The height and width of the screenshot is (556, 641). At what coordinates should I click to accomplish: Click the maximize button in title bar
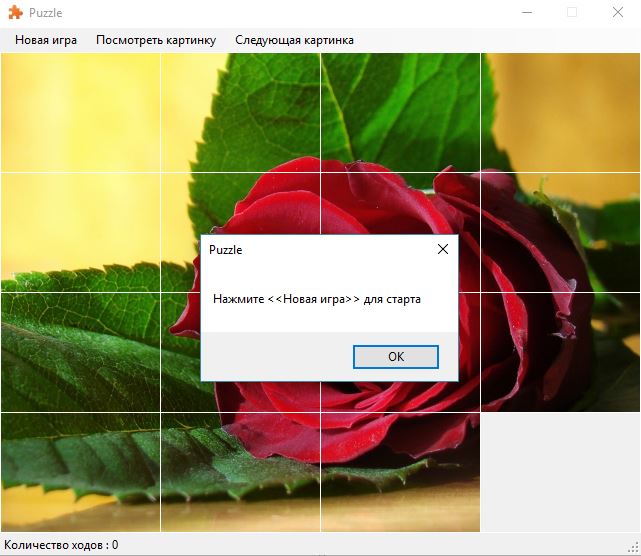tap(572, 13)
